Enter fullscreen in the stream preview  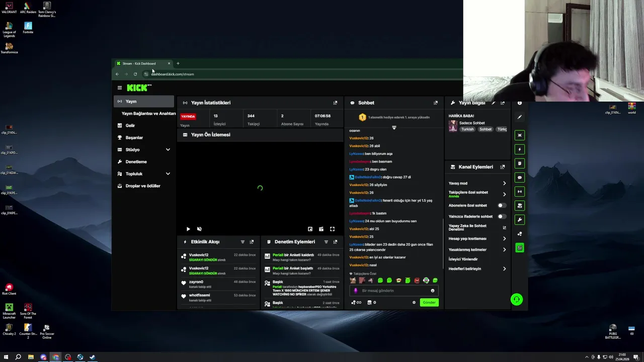[x=332, y=229]
